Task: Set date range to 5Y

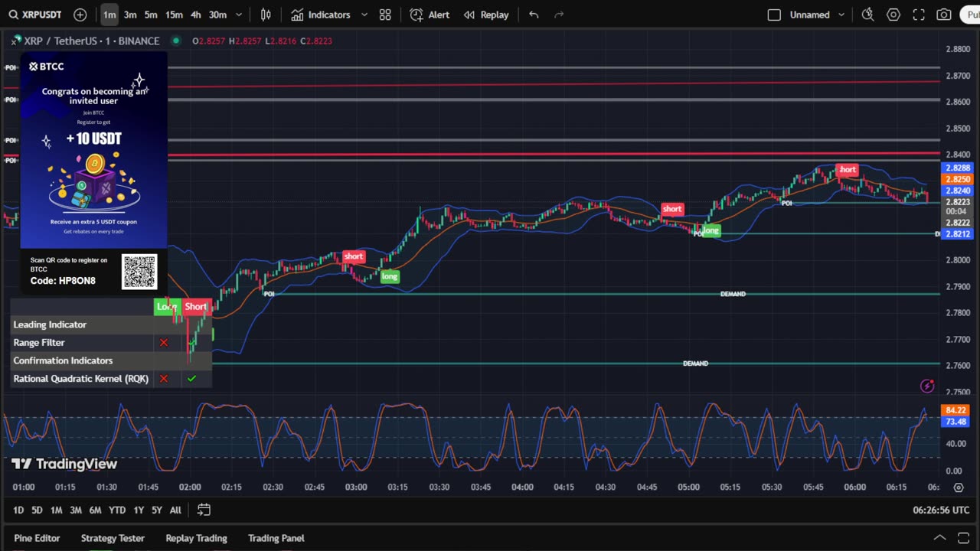Action: [156, 510]
